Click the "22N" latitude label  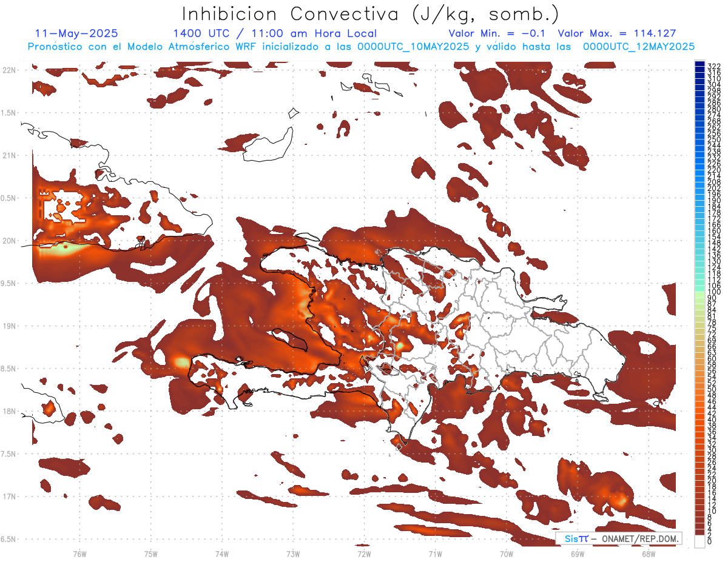(9, 70)
